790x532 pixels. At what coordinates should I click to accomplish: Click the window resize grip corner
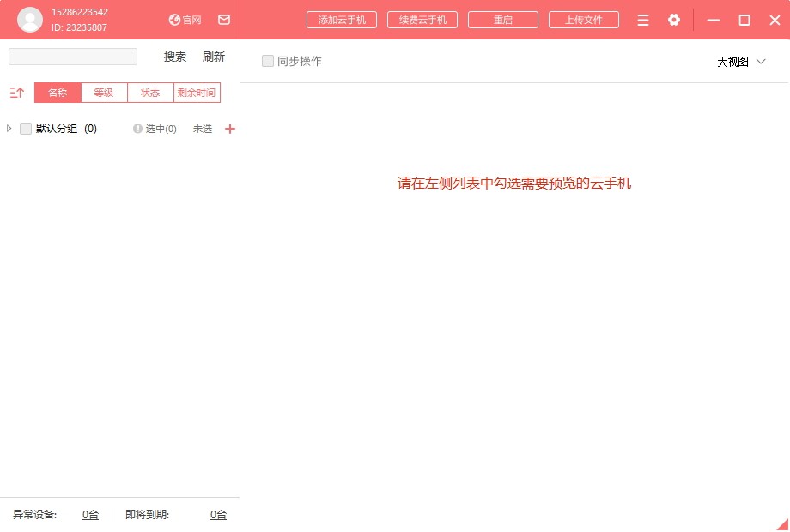click(783, 525)
